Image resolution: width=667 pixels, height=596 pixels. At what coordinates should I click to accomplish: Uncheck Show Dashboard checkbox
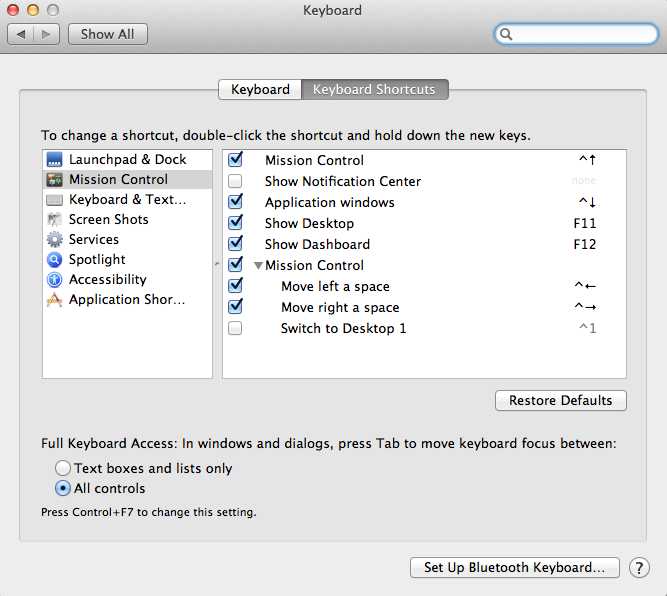235,244
